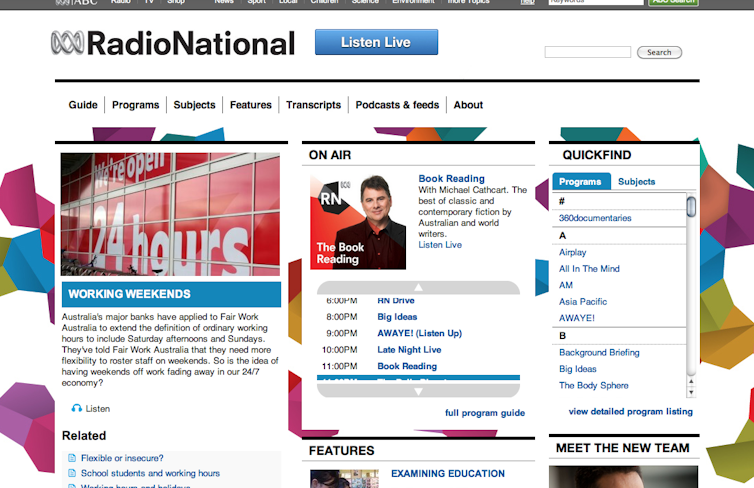Click the Listen Live button
This screenshot has height=488, width=754.
point(377,42)
